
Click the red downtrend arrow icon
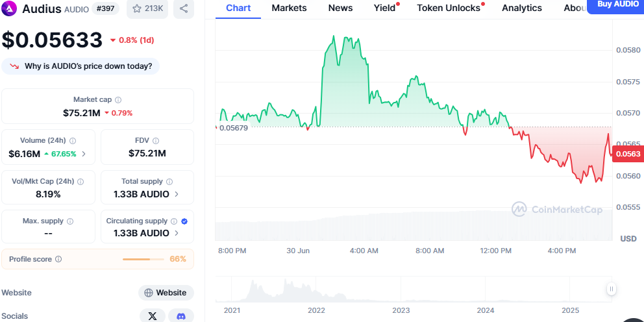[x=15, y=66]
